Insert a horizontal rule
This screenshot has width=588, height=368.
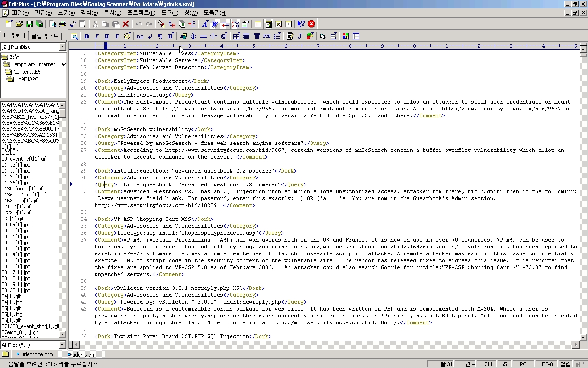pyautogui.click(x=204, y=36)
